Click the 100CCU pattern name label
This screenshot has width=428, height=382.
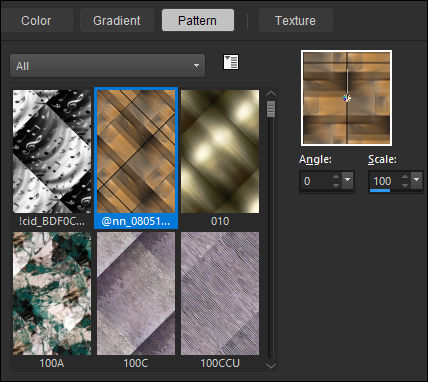[x=220, y=363]
